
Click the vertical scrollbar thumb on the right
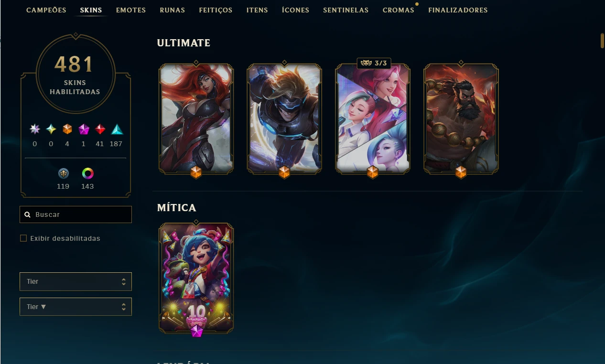click(603, 41)
